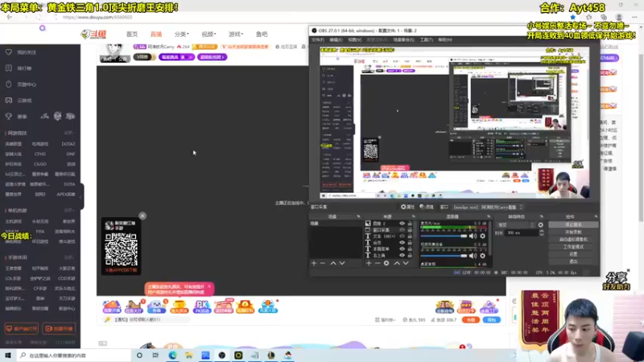Image resolution: width=644 pixels, height=362 pixels.
Task: Click the second mixer channel volume slider
Action: [444, 256]
